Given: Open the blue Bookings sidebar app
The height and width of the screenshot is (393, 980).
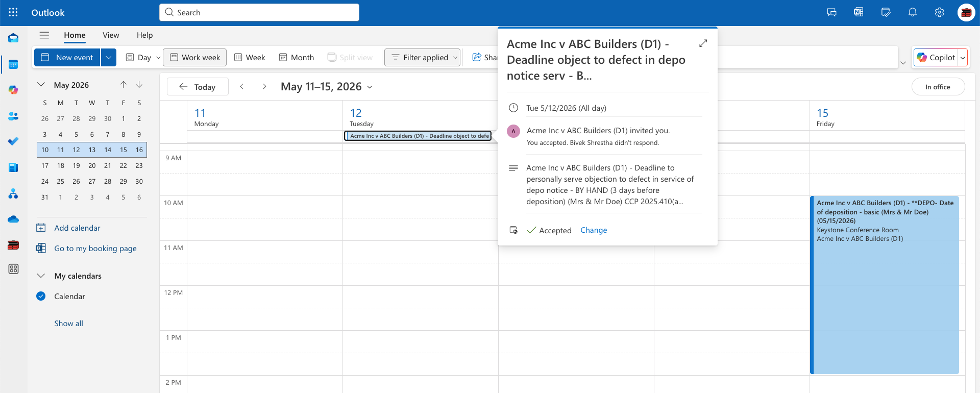Looking at the screenshot, I should [x=13, y=167].
